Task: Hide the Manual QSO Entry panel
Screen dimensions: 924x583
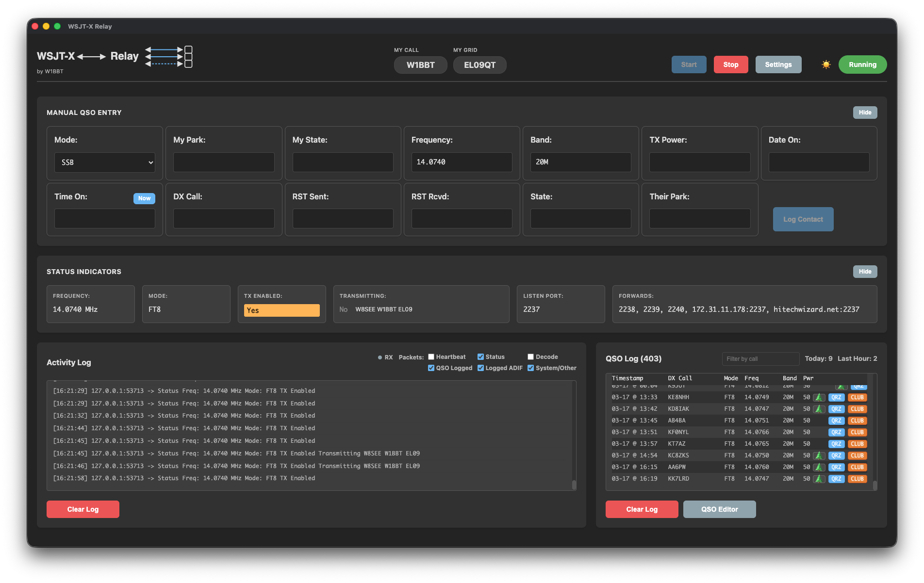Action: 865,113
